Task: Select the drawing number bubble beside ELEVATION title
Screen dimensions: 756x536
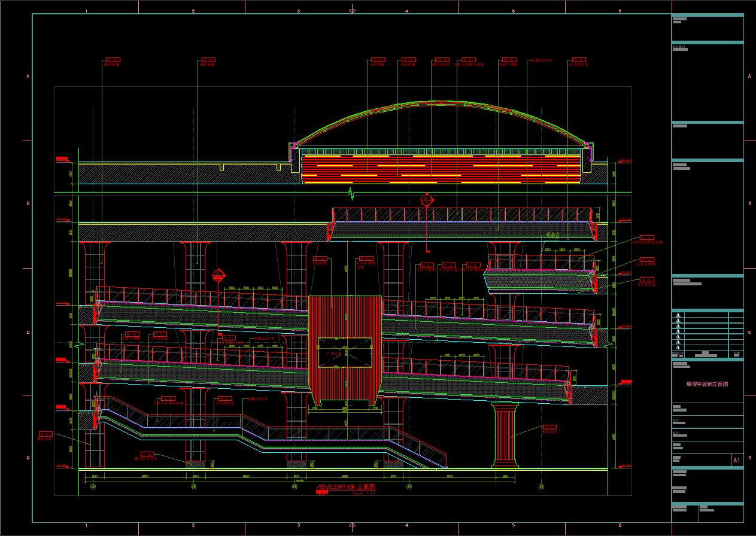Action: click(x=321, y=489)
